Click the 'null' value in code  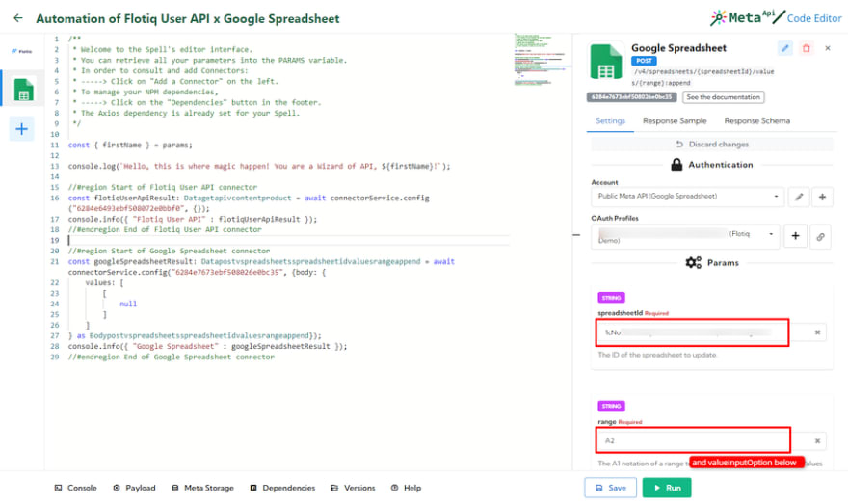click(128, 304)
